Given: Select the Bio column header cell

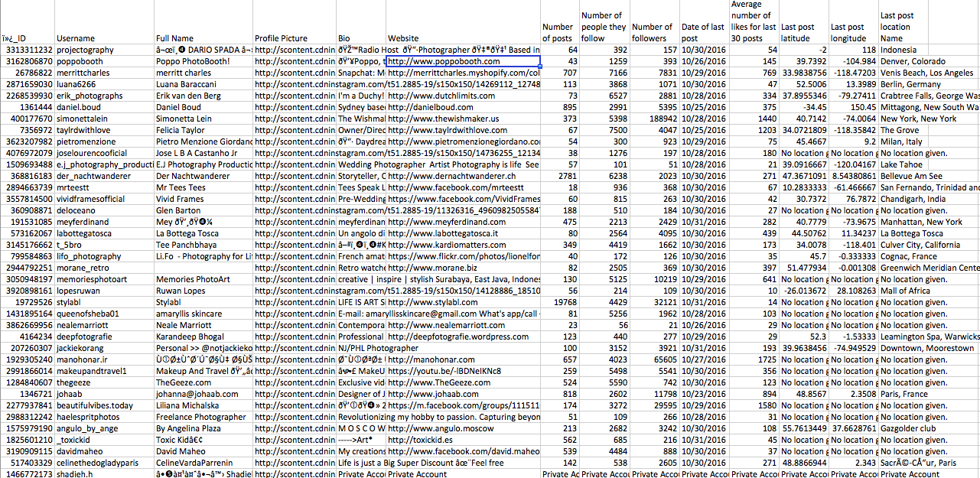Looking at the screenshot, I should tap(360, 22).
